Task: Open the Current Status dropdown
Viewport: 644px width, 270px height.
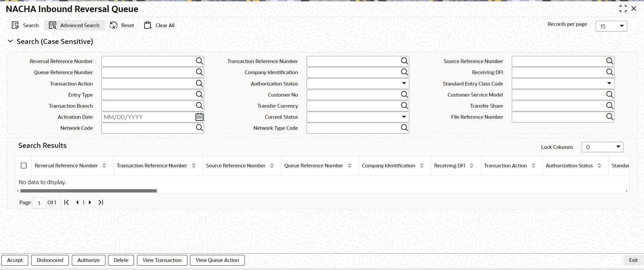Action: tap(358, 117)
